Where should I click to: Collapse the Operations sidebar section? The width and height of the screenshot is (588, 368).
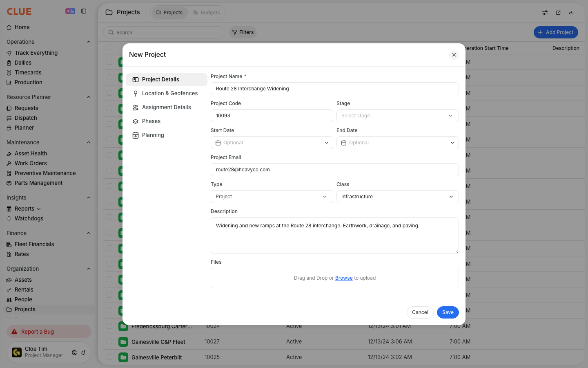(89, 42)
